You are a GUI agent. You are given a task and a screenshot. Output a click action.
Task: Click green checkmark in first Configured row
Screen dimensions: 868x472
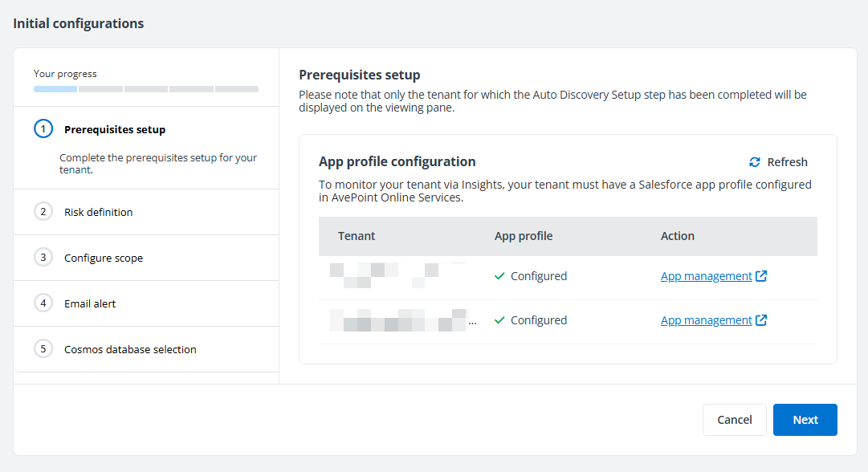click(x=499, y=276)
